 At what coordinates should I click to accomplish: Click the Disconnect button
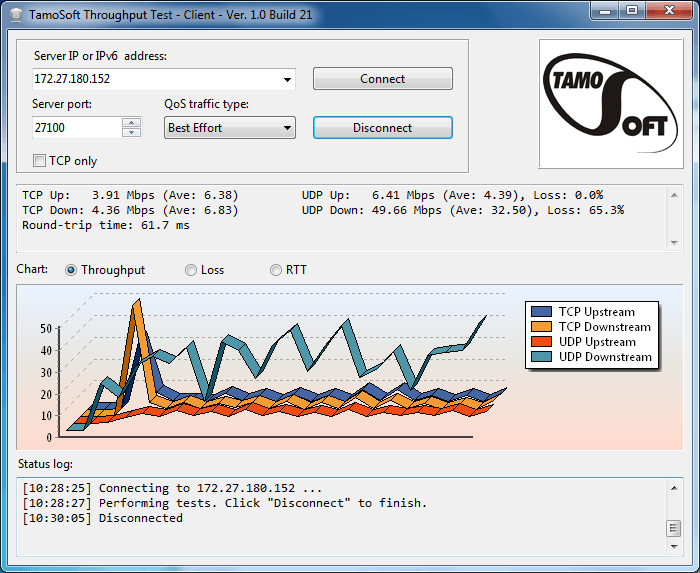click(383, 128)
